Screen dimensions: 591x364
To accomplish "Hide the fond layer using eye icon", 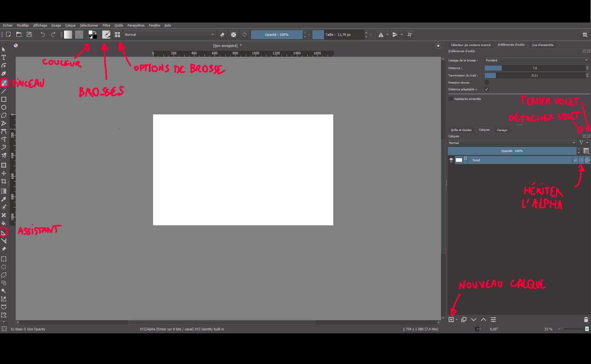I will click(x=451, y=160).
